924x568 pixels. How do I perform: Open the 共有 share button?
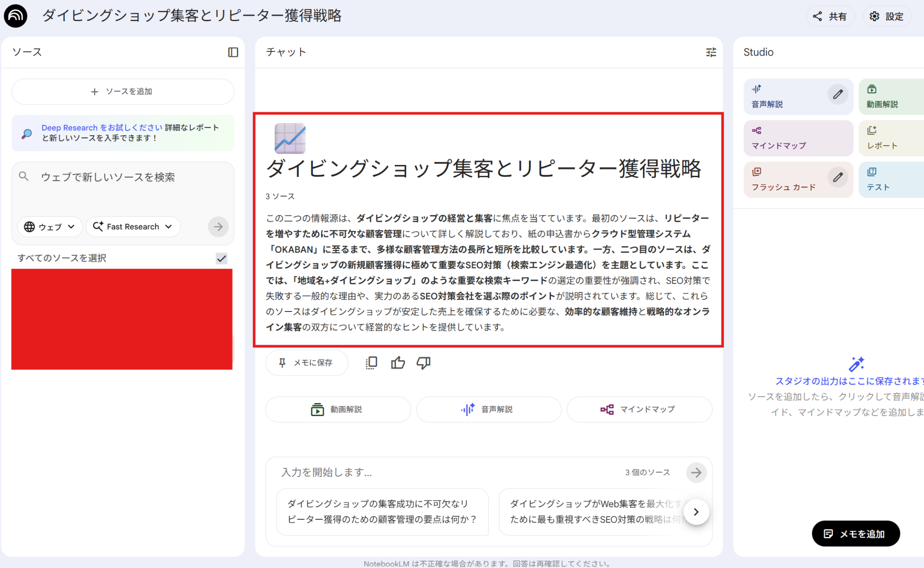830,17
